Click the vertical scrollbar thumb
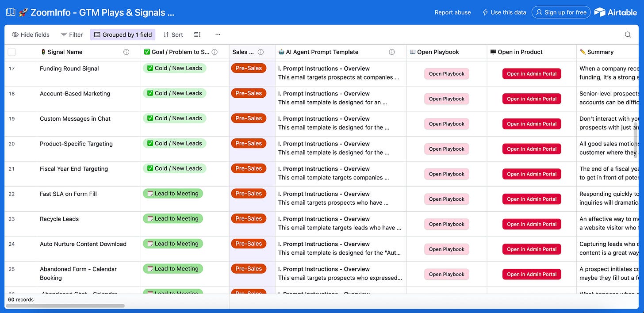 tap(636, 141)
